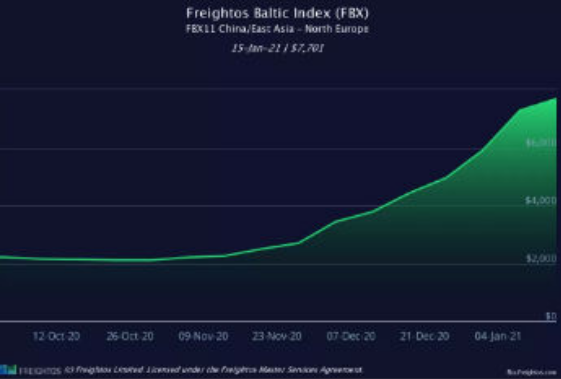Screen dimensions: 561x379
Task: Click the 07-Dec-20 date label
Action: [x=351, y=336]
